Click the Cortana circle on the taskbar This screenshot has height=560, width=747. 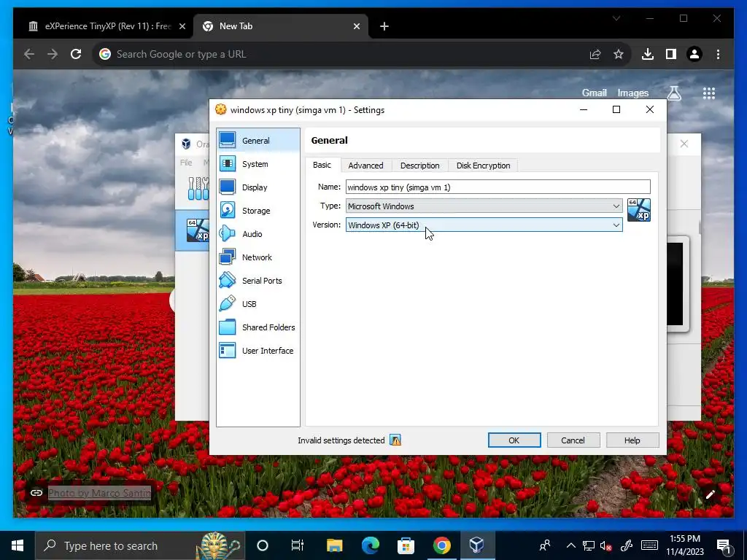click(263, 545)
